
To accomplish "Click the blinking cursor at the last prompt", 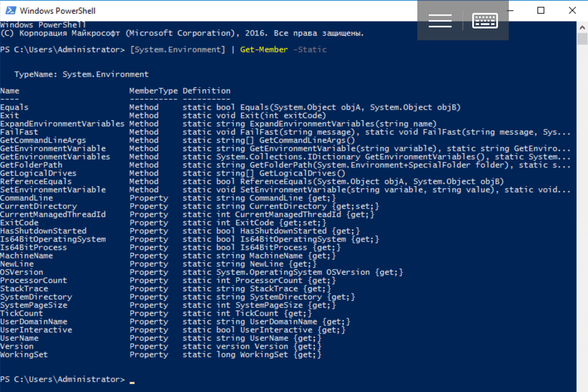I will click(x=132, y=380).
